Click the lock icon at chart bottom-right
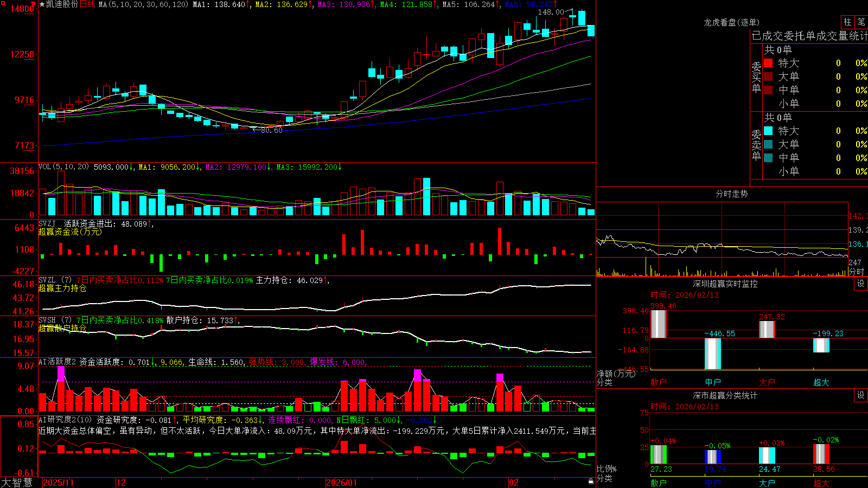Image resolution: width=868 pixels, height=488 pixels. (591, 481)
